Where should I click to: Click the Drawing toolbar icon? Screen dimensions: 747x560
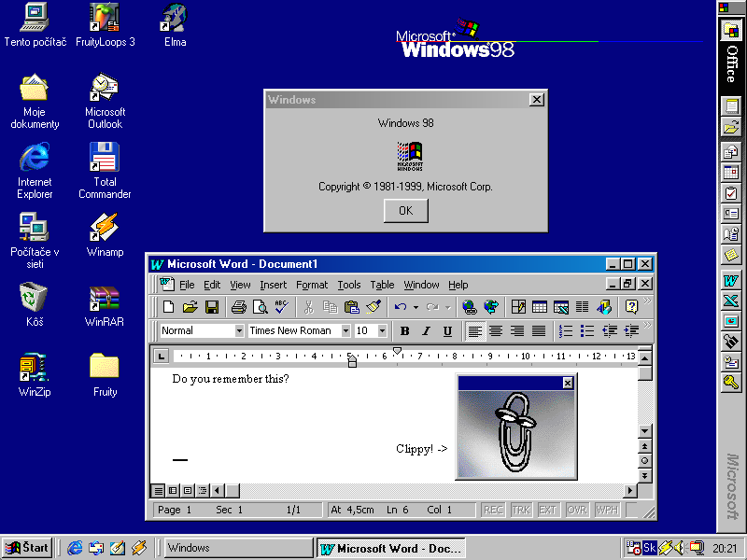(603, 307)
